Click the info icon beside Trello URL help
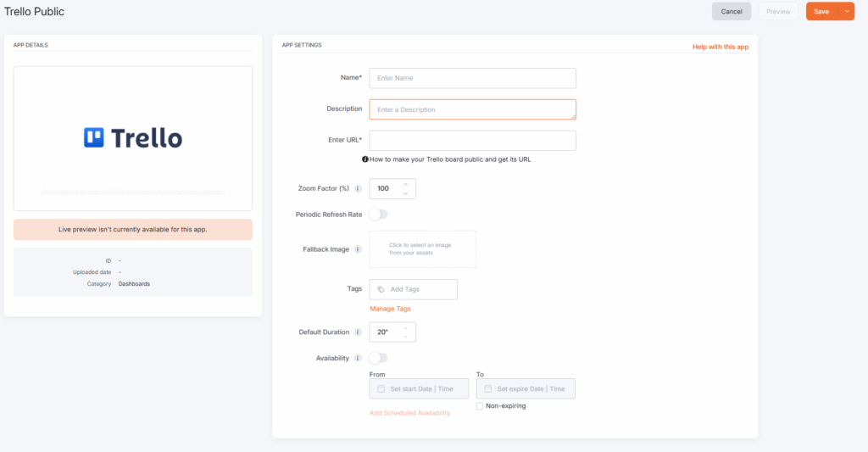Viewport: 868px width, 452px height. click(365, 159)
